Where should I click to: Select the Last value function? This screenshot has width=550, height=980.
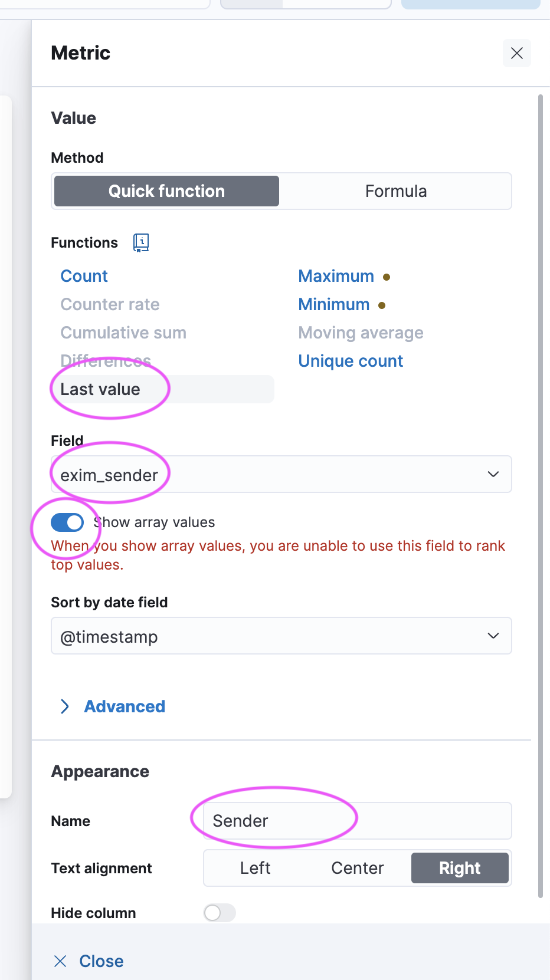(100, 389)
